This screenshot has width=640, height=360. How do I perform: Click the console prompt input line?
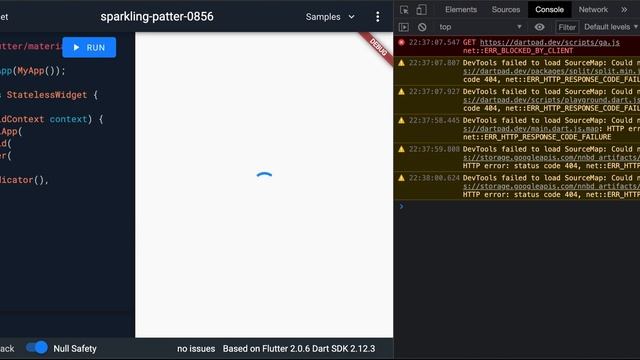[518, 207]
